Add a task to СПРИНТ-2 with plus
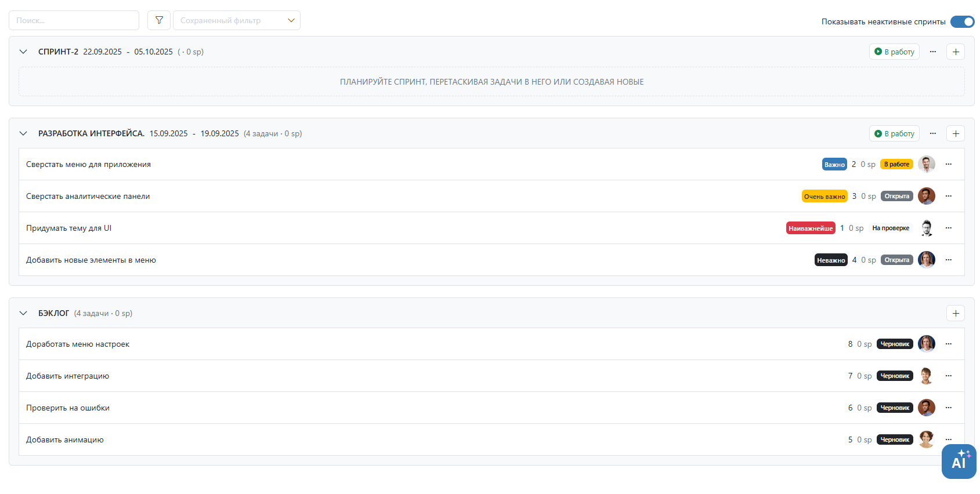This screenshot has width=980, height=494. [x=956, y=52]
